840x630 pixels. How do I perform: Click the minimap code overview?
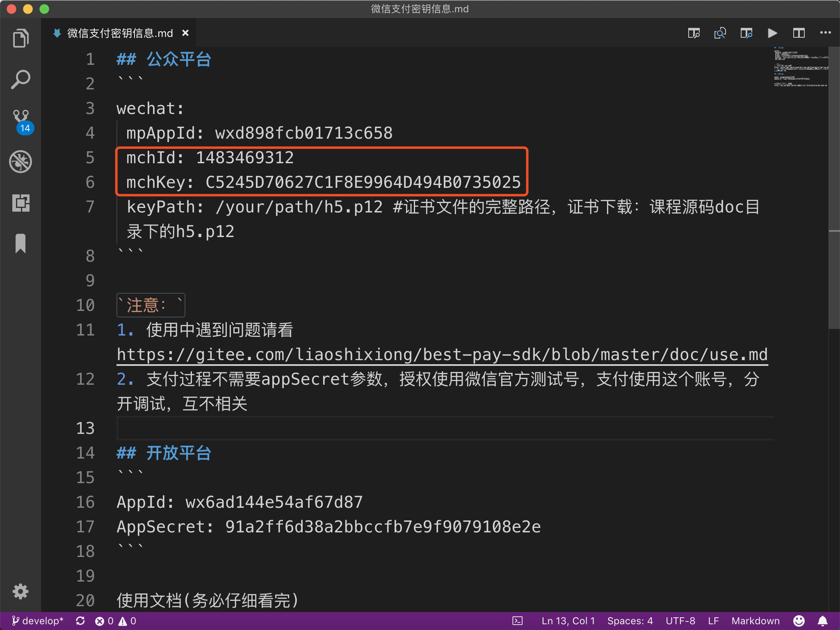(x=801, y=67)
